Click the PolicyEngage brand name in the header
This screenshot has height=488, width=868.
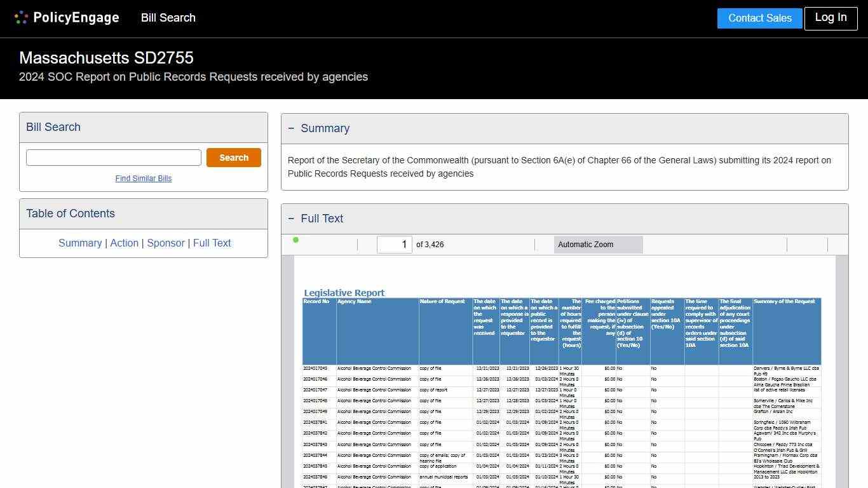[x=76, y=17]
